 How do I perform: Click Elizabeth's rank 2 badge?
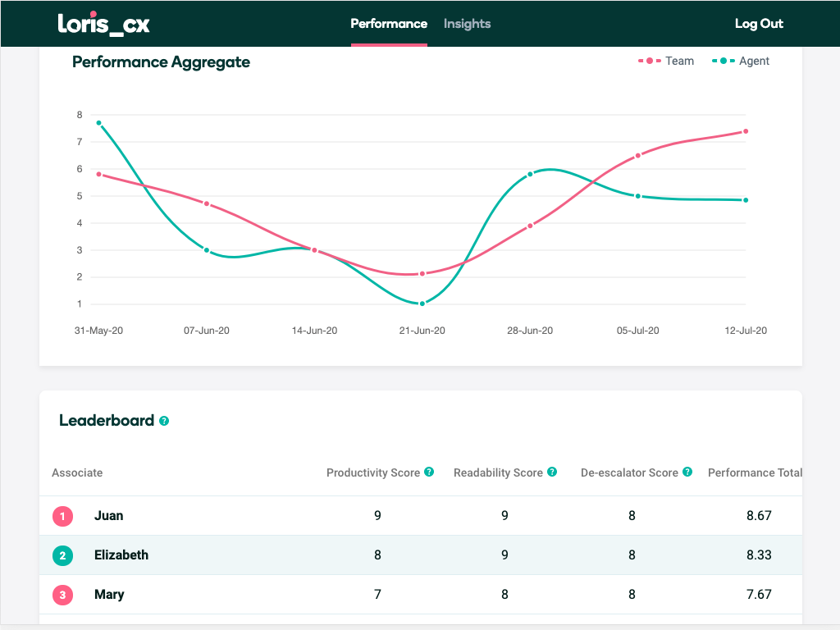pos(63,555)
